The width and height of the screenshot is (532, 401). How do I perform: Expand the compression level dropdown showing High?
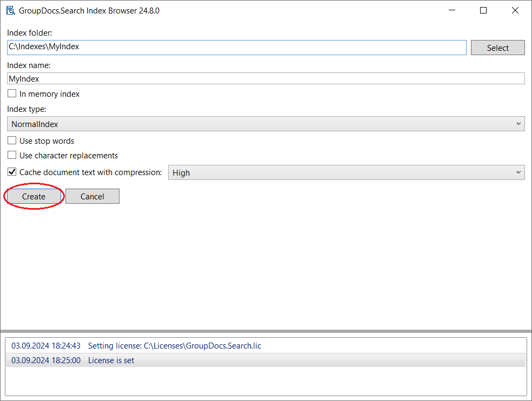(x=346, y=172)
